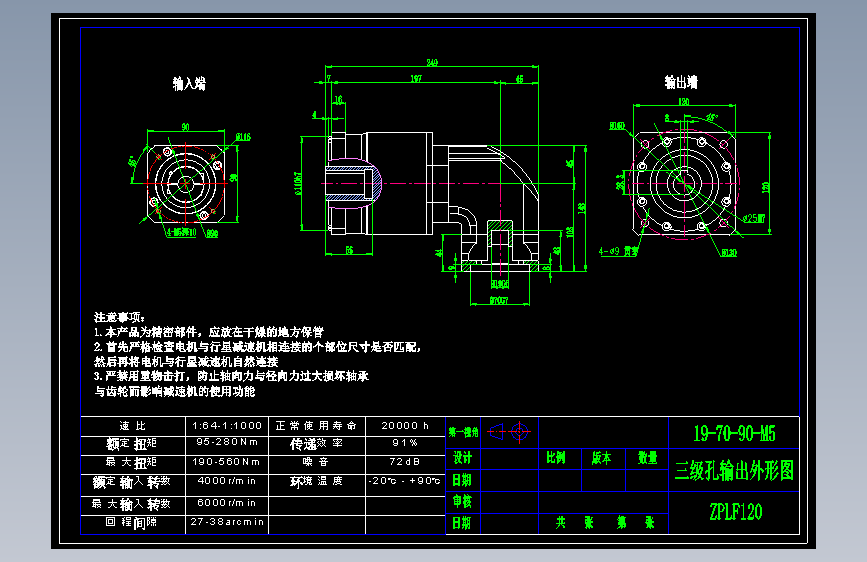Click the 正常使用寿命 table cell

pos(316,426)
